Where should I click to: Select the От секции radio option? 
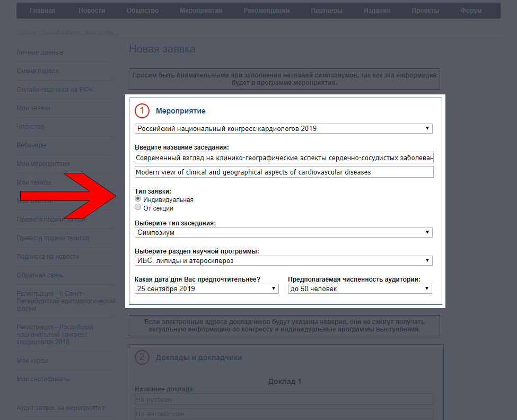(x=138, y=207)
